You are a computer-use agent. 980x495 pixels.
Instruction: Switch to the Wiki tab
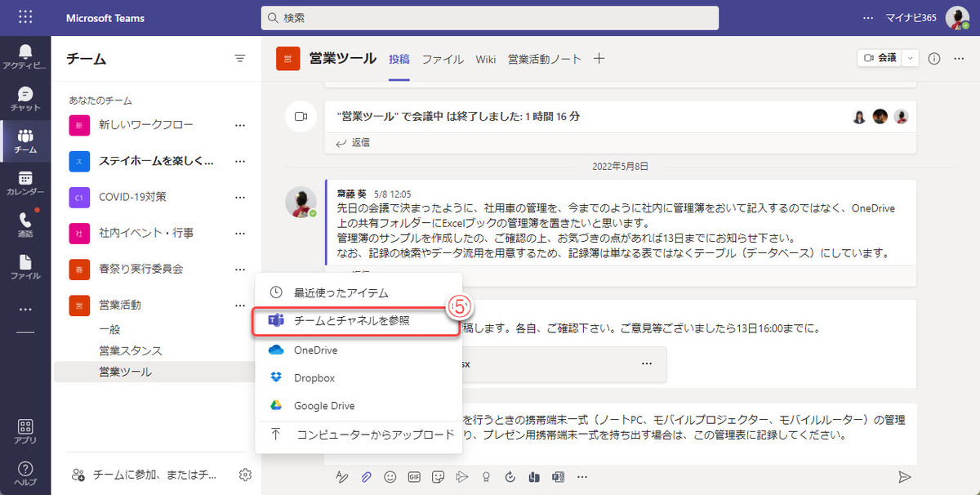click(x=486, y=59)
